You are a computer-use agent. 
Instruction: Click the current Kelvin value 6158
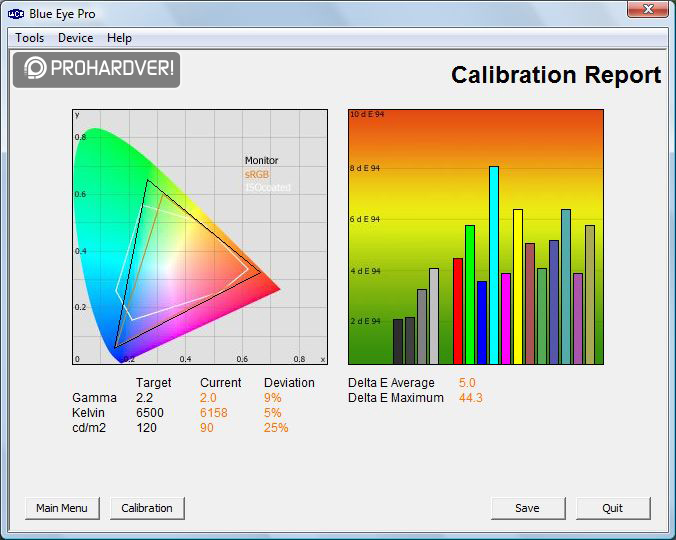(x=214, y=412)
